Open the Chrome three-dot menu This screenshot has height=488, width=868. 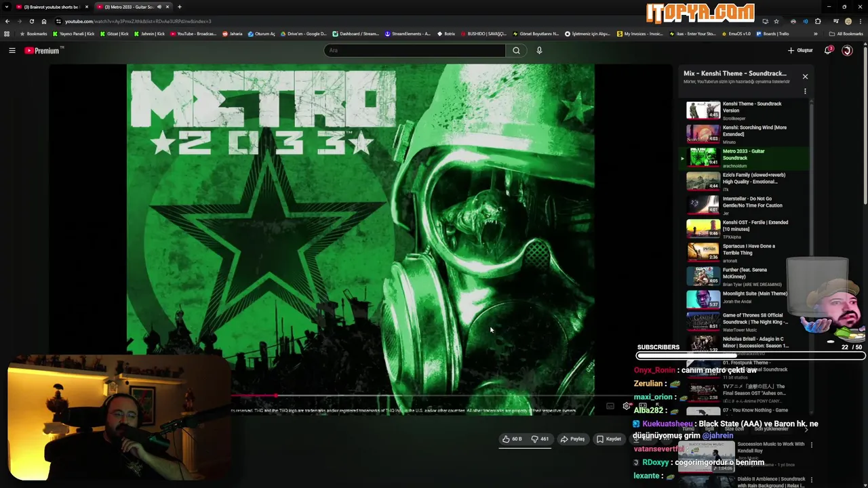coord(860,21)
